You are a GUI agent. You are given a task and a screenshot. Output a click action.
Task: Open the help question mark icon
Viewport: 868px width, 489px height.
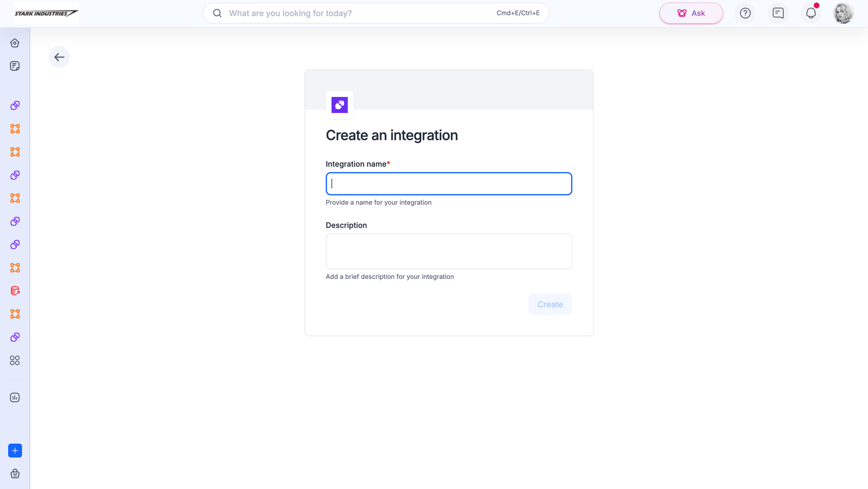745,13
